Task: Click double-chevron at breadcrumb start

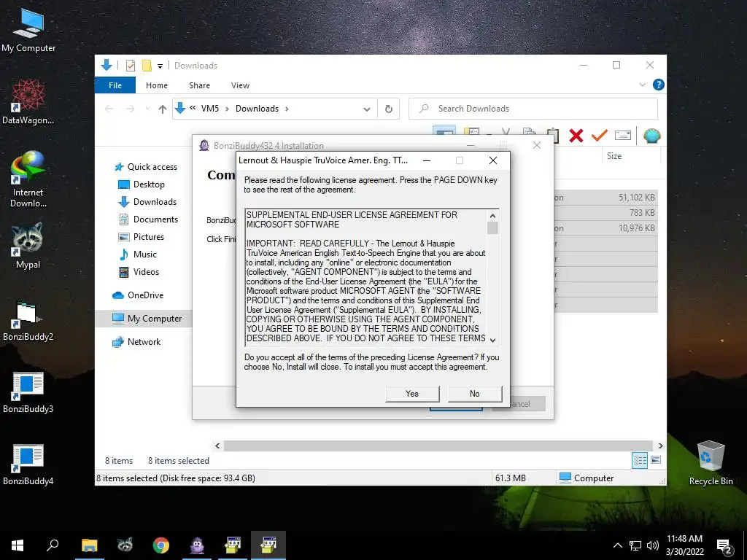Action: pos(193,108)
